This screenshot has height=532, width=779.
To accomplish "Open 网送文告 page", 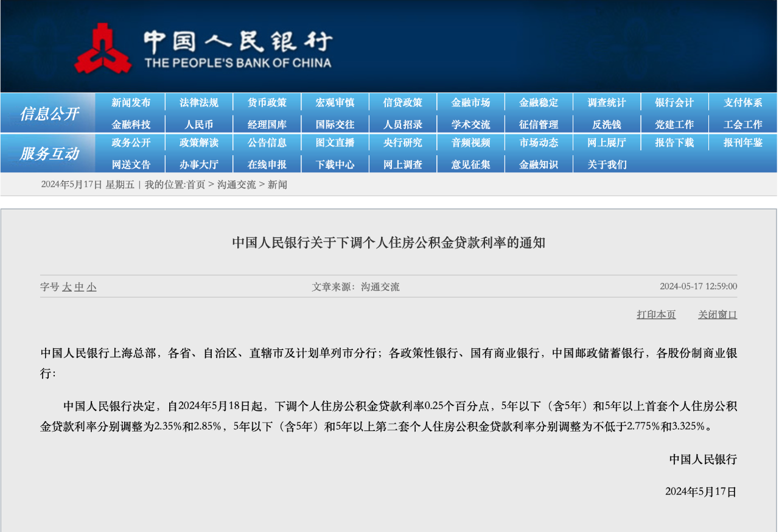I will tap(131, 164).
